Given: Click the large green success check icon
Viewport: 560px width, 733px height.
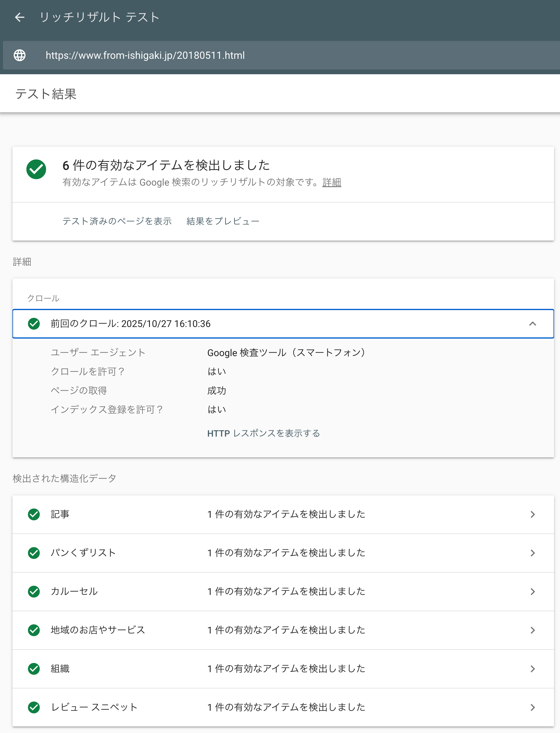Looking at the screenshot, I should (x=36, y=170).
